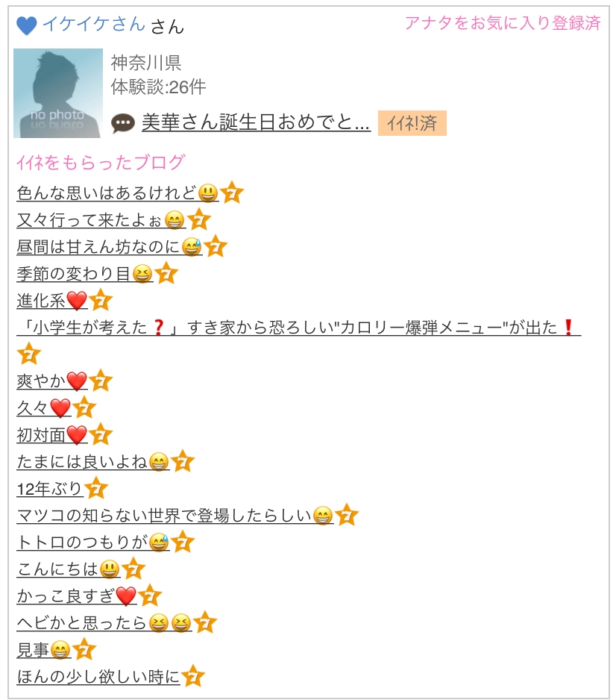Open the no photo profile thumbnail
This screenshot has width=616, height=700.
pos(58,93)
